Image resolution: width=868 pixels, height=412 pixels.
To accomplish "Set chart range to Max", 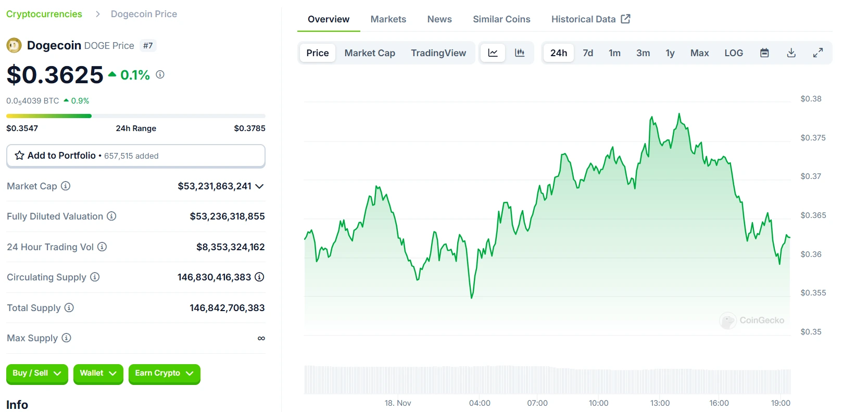I will 699,53.
